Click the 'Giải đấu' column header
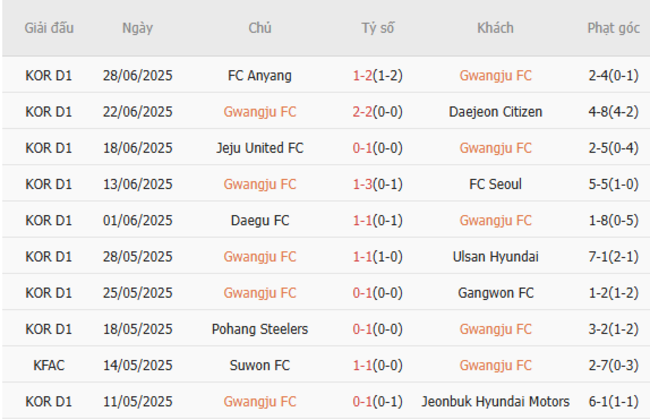Image resolution: width=650 pixels, height=420 pixels. click(49, 28)
